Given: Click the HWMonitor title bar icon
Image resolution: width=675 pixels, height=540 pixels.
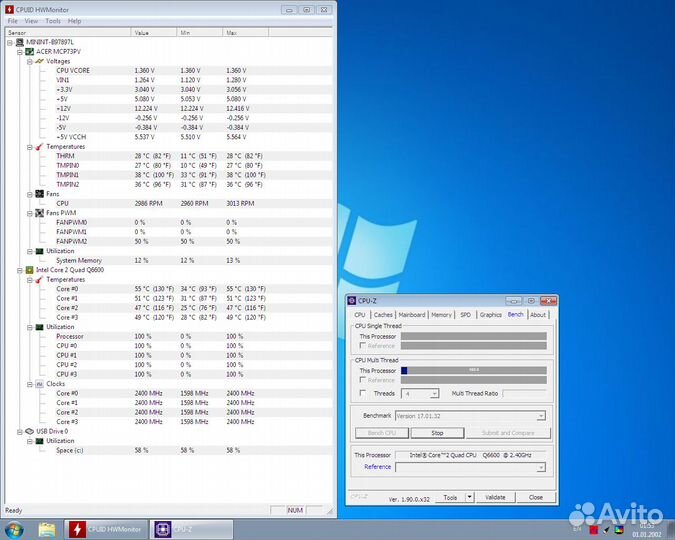Looking at the screenshot, I should 9,9.
